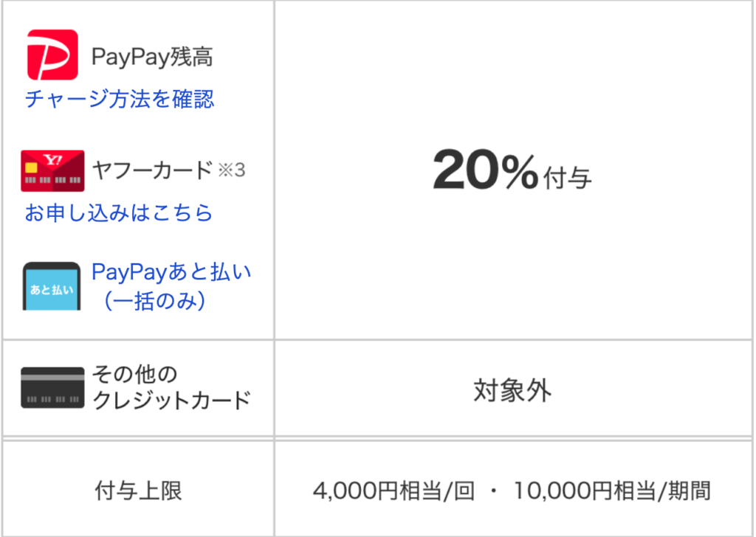Click the その他のクレジットカード label
The image size is (756, 537).
171,388
